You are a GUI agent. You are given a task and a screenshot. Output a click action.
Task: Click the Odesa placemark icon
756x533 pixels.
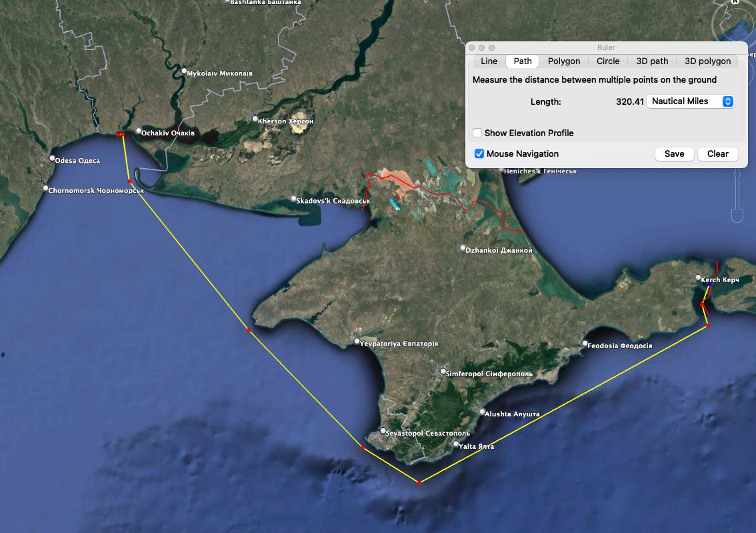tap(52, 158)
